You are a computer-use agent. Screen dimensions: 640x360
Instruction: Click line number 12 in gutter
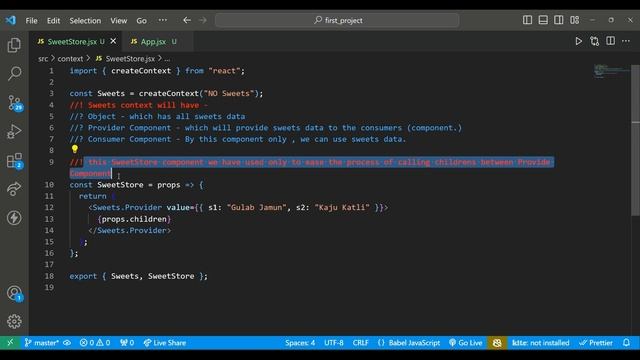coord(49,207)
